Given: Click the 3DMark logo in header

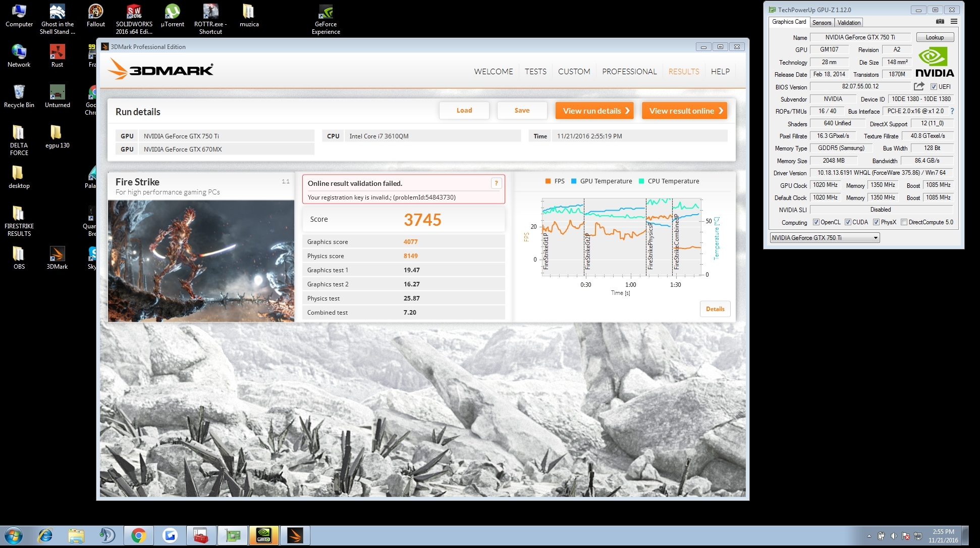Looking at the screenshot, I should 160,69.
